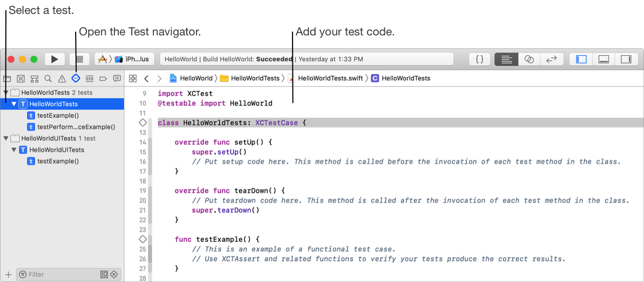The image size is (644, 282).
Task: Open the scheme and device selector
Action: click(125, 59)
